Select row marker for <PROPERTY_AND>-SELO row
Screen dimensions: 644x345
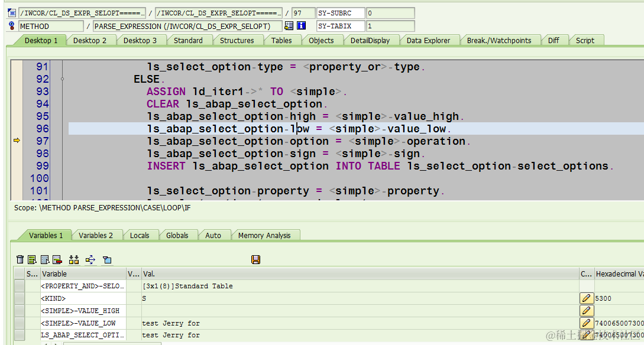(x=20, y=286)
